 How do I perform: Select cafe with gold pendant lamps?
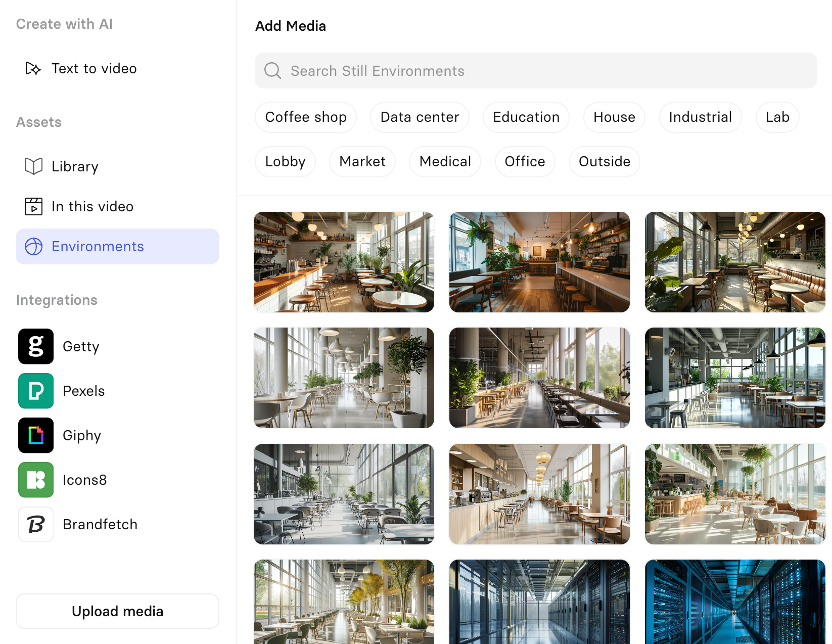539,494
